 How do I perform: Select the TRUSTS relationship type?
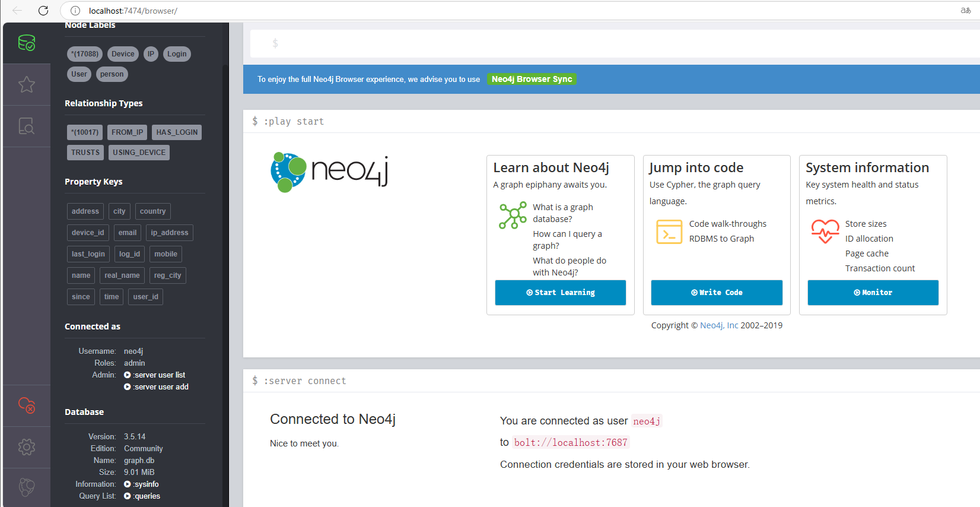click(85, 153)
